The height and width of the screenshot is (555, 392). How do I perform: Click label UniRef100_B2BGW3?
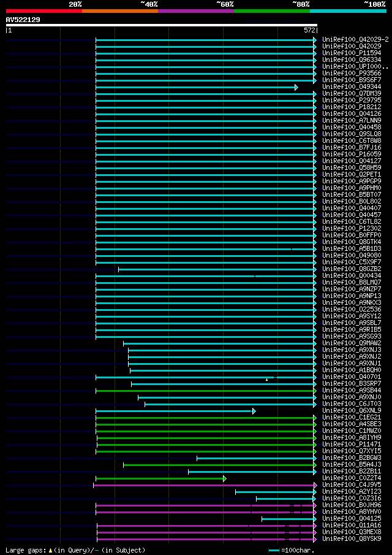352,458
